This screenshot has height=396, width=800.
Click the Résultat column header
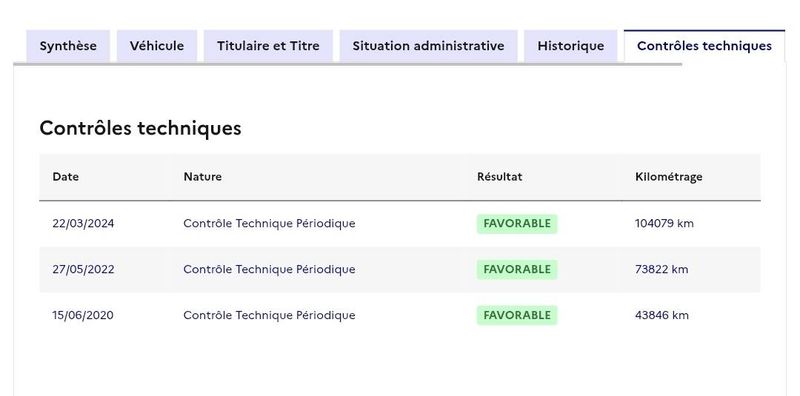pos(499,177)
